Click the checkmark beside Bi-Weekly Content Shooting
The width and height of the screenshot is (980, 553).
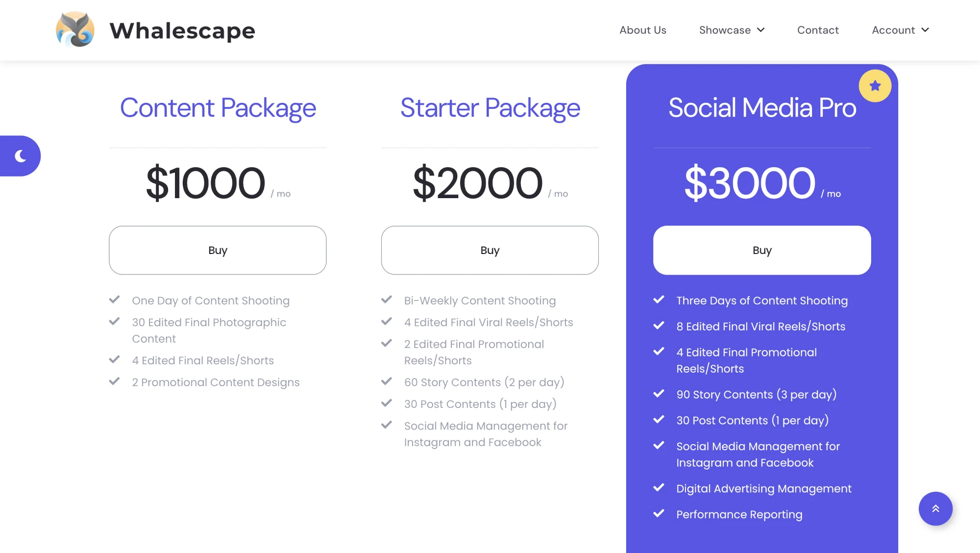(387, 300)
